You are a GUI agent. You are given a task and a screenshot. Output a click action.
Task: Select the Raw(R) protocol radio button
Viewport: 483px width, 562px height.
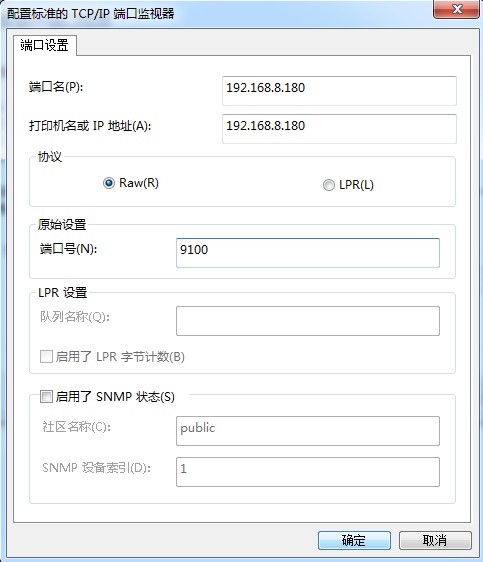[x=109, y=183]
